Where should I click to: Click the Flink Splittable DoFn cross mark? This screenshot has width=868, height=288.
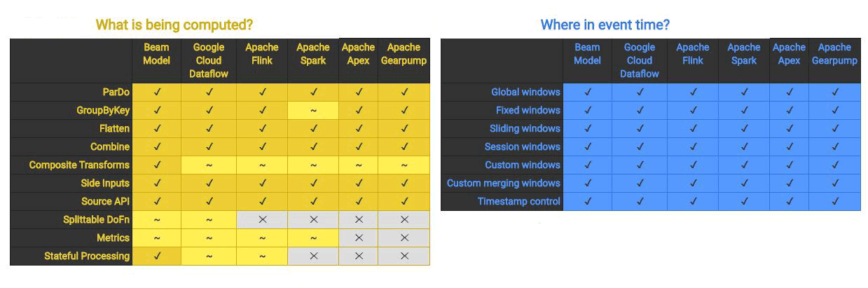262,219
